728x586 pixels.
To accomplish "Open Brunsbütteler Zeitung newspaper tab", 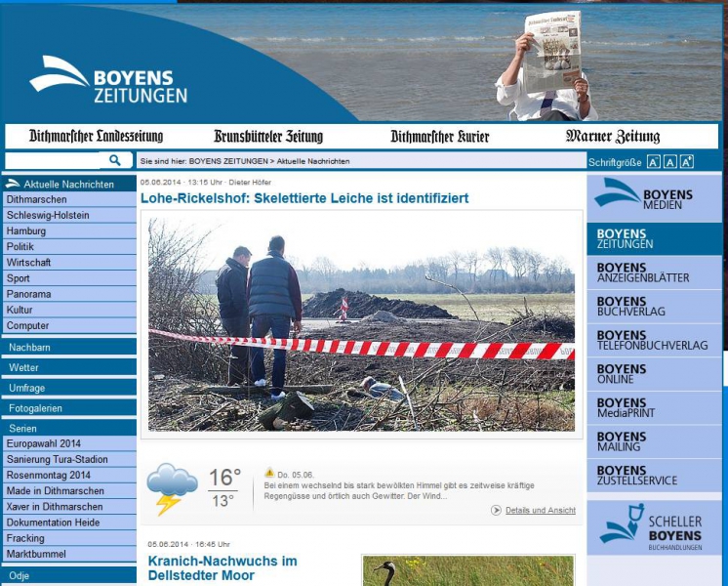I will 267,137.
